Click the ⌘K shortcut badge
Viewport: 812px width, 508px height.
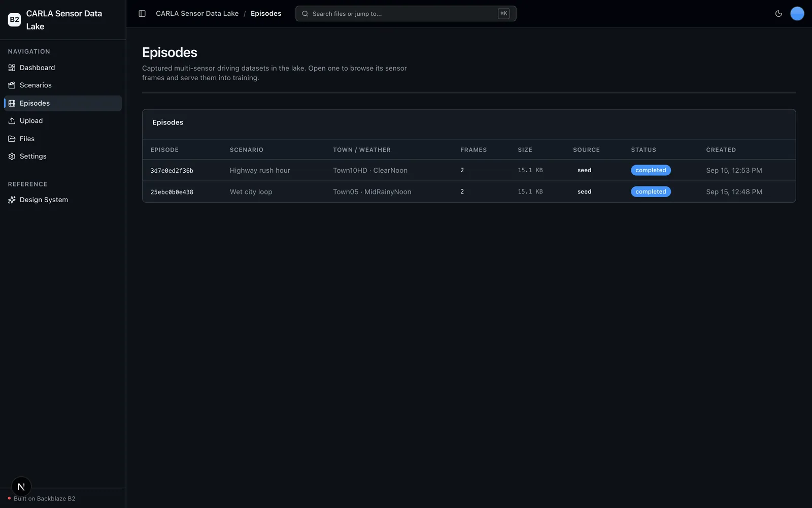coord(503,14)
